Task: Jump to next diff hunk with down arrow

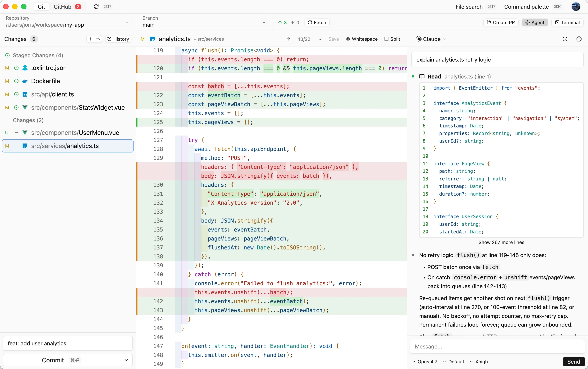Action: pyautogui.click(x=320, y=39)
